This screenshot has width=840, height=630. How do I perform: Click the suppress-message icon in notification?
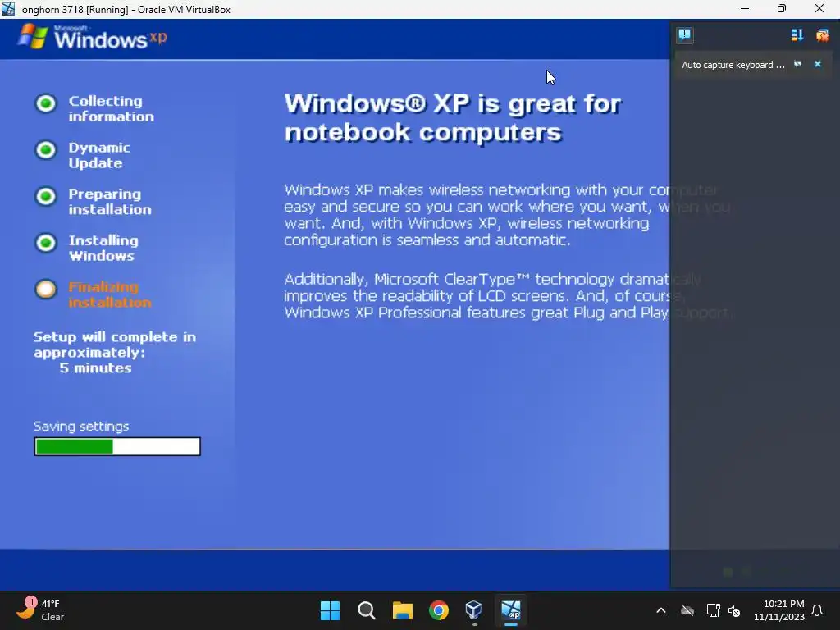(x=797, y=64)
